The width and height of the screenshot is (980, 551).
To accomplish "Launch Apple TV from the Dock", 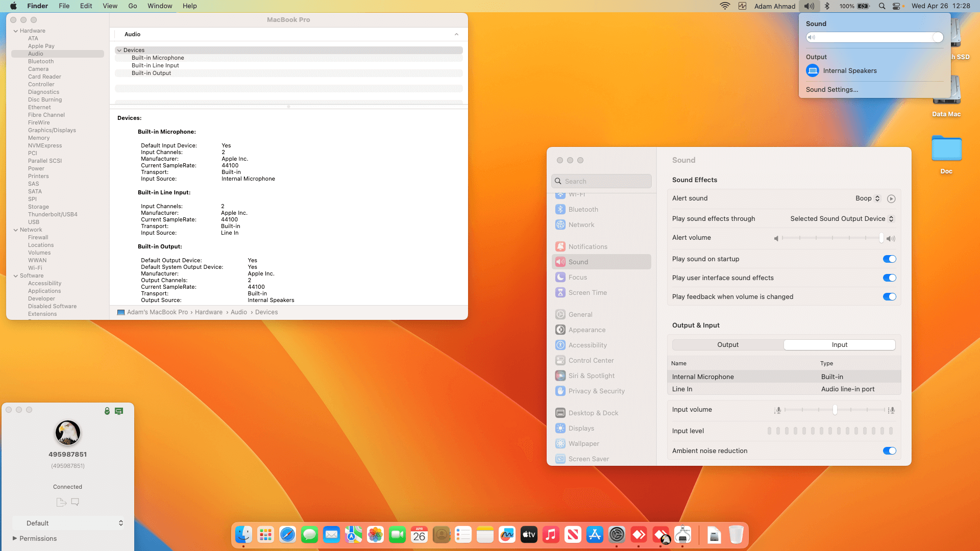I will pos(529,535).
